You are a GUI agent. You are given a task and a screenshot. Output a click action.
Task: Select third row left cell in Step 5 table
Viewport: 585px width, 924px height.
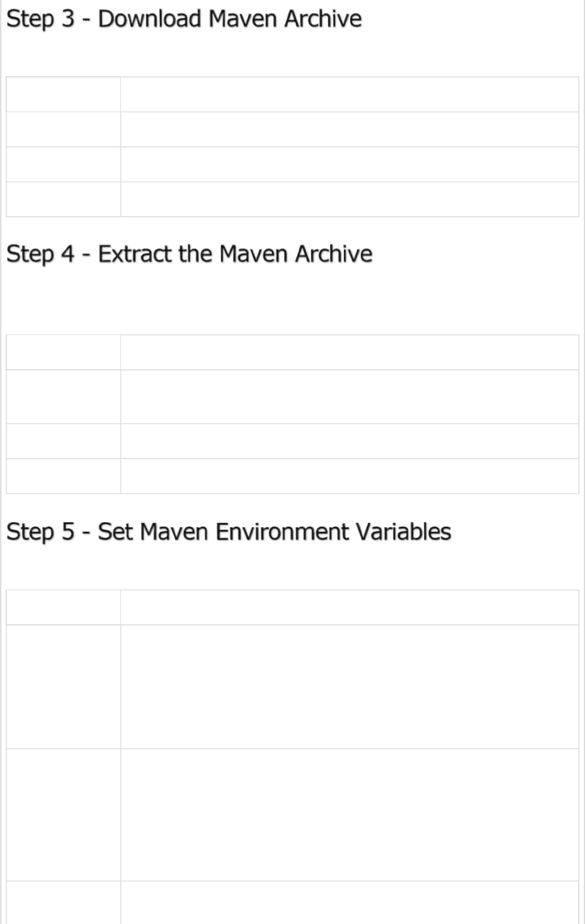63,814
